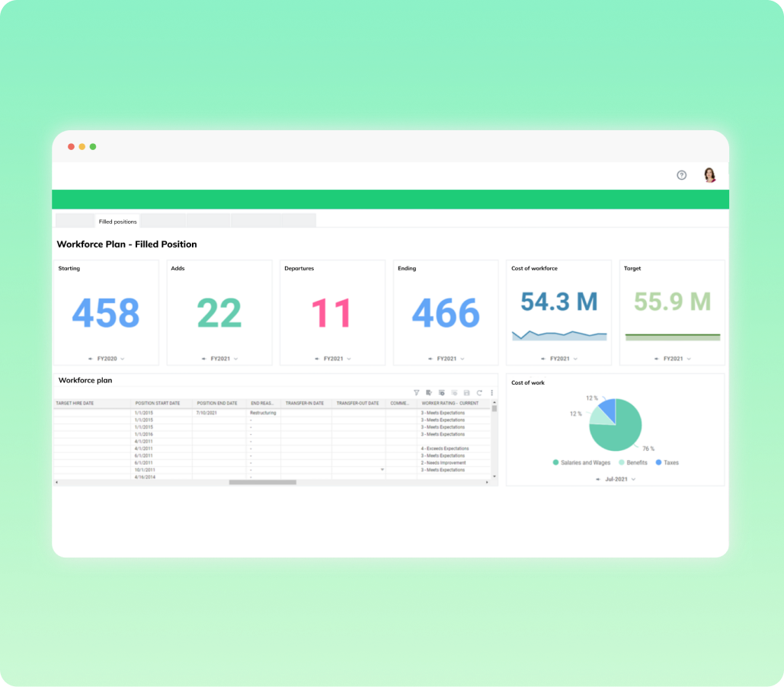This screenshot has width=784, height=687.
Task: Click the Restructuring end reason cell
Action: pyautogui.click(x=263, y=413)
